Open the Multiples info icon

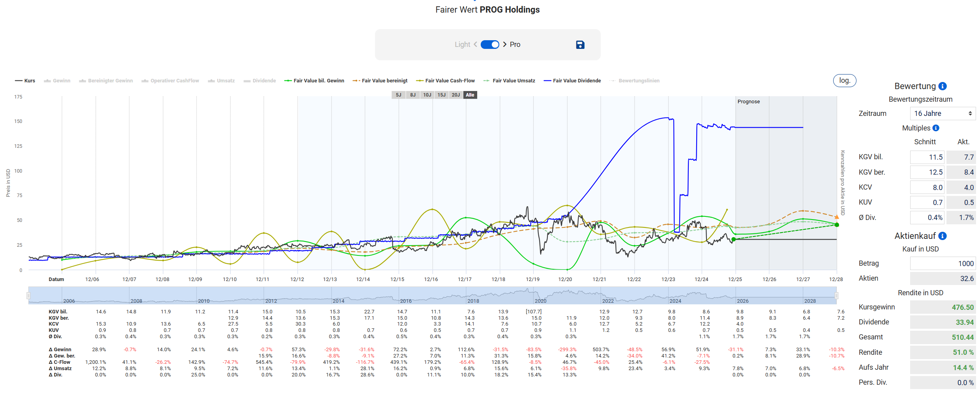(x=936, y=128)
